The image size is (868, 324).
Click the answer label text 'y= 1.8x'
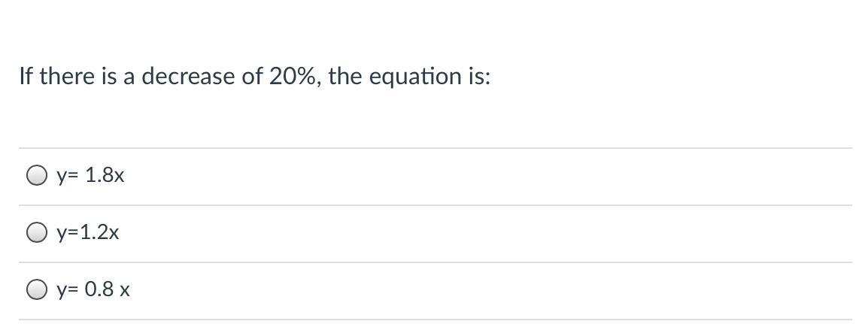coord(90,176)
